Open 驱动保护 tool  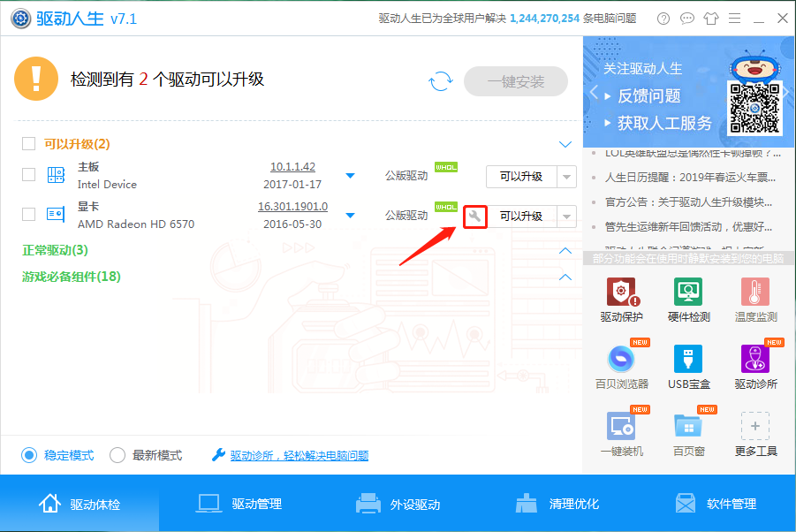(x=621, y=300)
